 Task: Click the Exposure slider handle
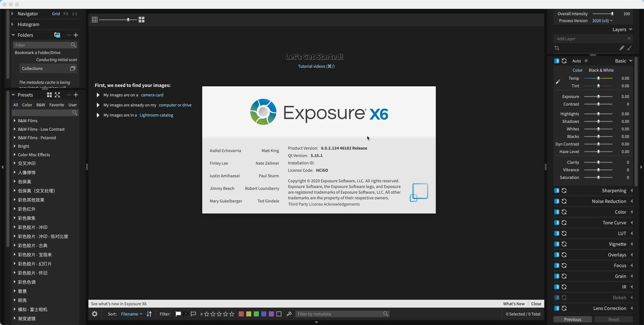point(598,97)
